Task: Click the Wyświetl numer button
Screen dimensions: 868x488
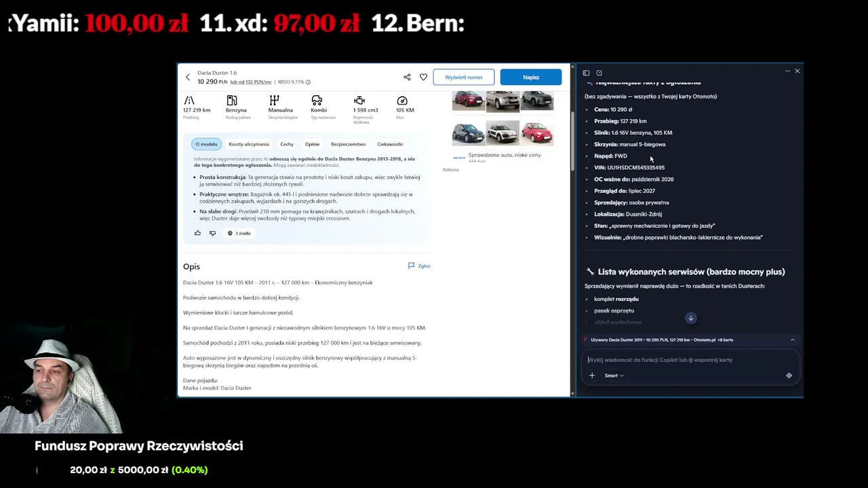Action: point(464,77)
